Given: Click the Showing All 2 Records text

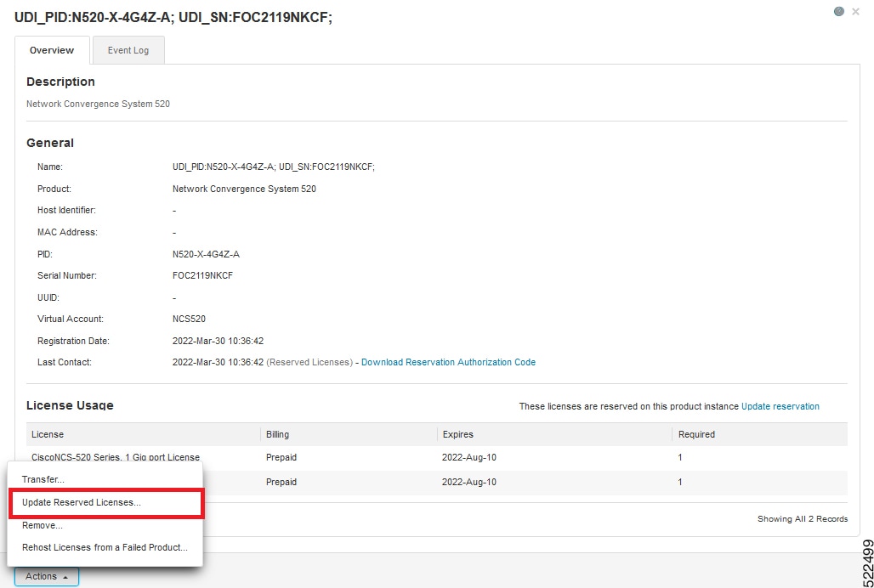Looking at the screenshot, I should (x=803, y=519).
